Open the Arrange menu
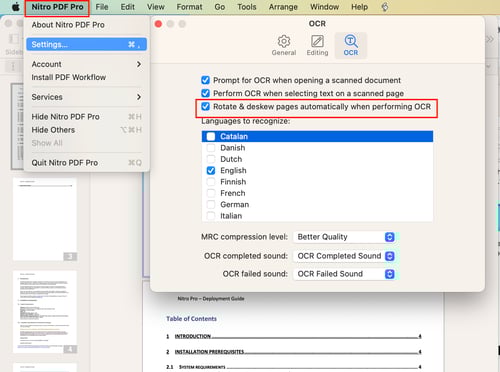 coord(283,7)
